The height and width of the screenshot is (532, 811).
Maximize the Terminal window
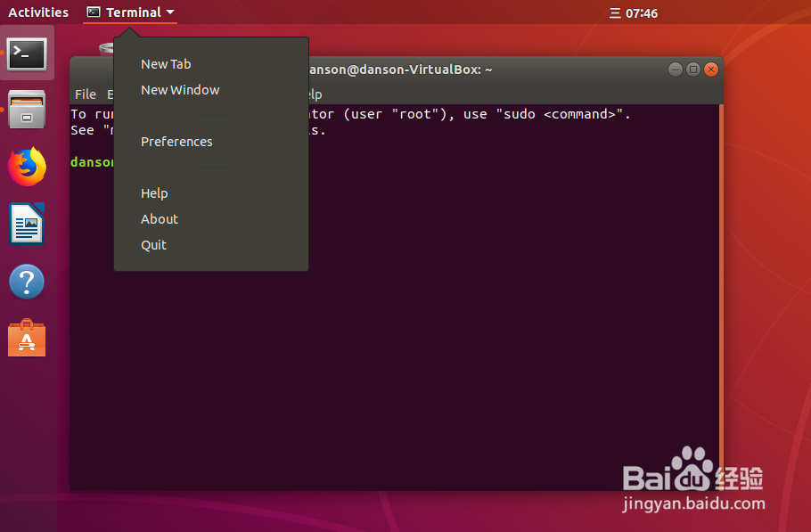tap(693, 70)
